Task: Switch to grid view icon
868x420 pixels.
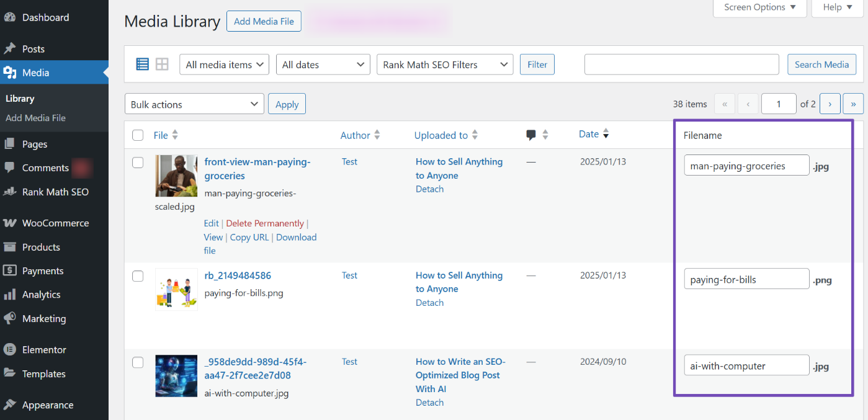Action: (162, 65)
